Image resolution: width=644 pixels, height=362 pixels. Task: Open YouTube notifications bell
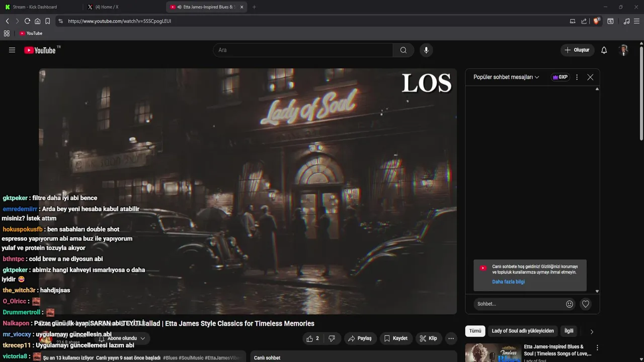click(604, 50)
